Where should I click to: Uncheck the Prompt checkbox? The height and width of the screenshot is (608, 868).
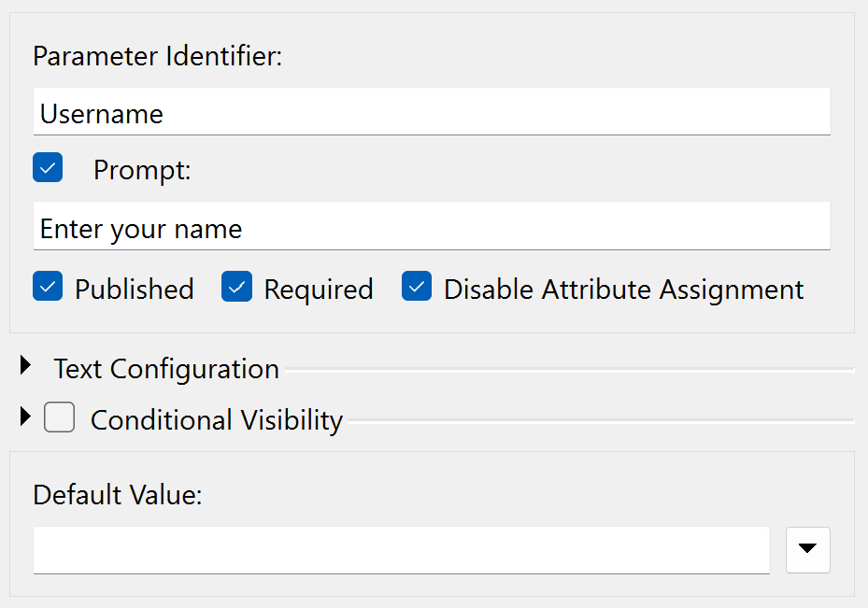[x=48, y=168]
